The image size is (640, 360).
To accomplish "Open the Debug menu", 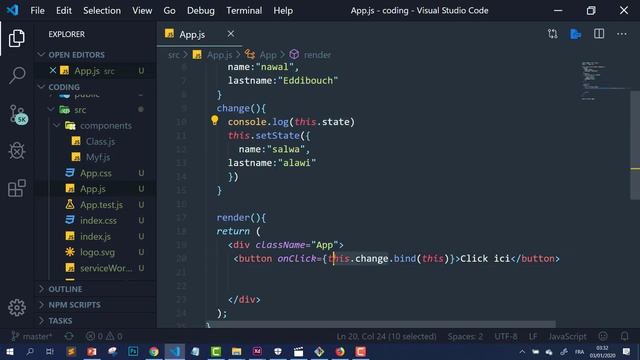I will 201,11.
